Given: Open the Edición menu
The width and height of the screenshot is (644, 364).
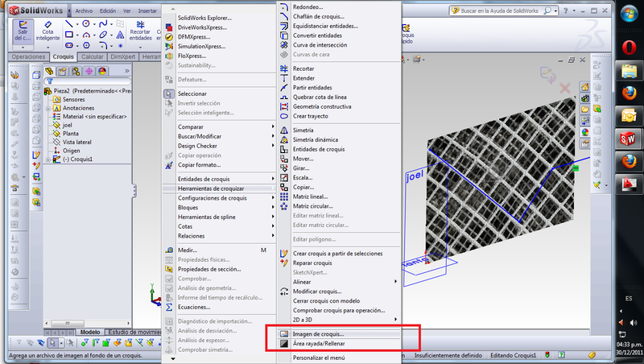Looking at the screenshot, I should coord(108,11).
